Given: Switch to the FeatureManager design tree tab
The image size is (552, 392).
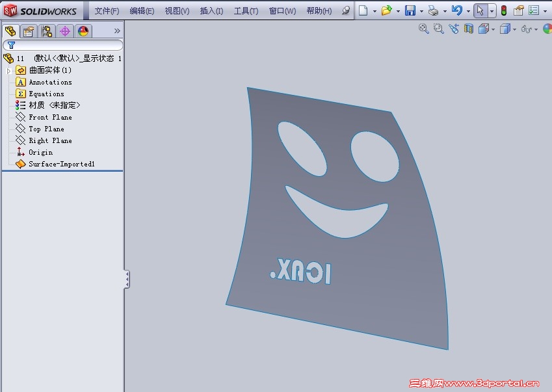Looking at the screenshot, I should point(10,31).
